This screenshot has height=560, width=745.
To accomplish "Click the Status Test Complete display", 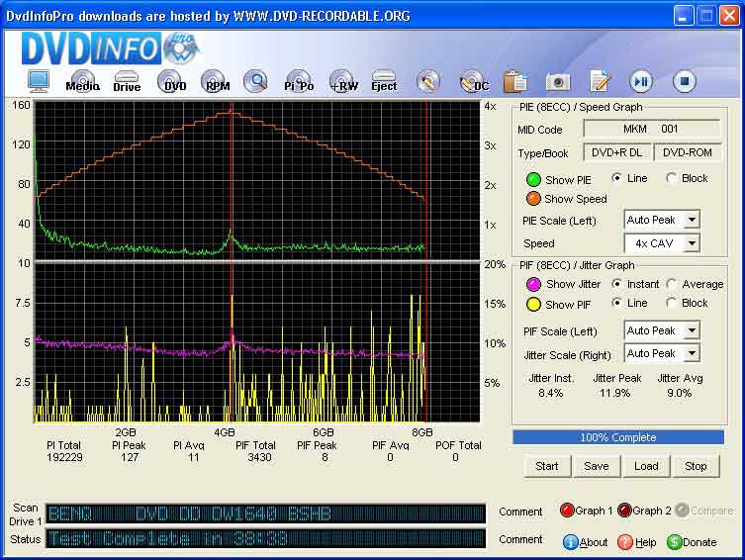I will click(x=265, y=538).
